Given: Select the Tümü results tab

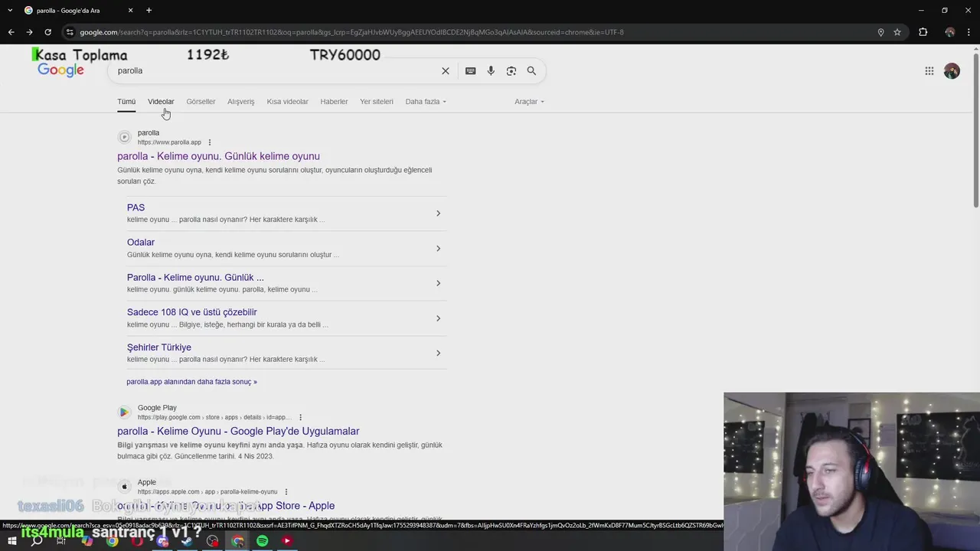Looking at the screenshot, I should (126, 102).
